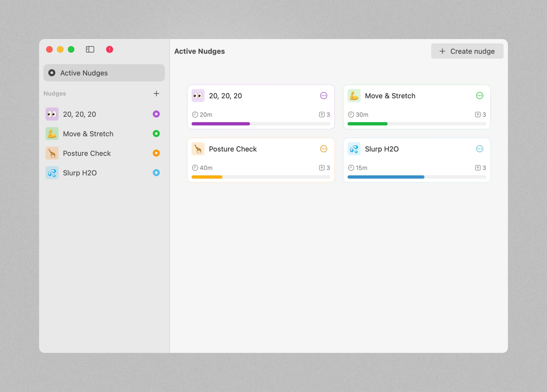
Task: Click clock icon on Posture Check card
Action: (x=195, y=168)
